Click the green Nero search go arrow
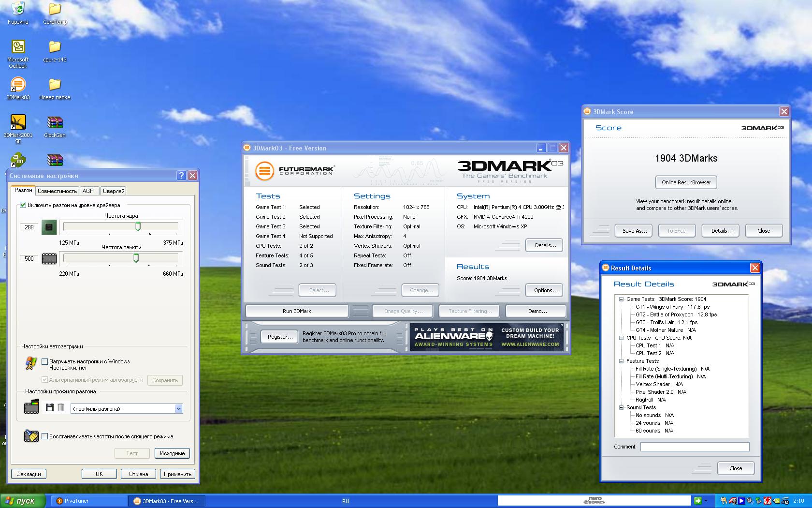The width and height of the screenshot is (812, 508). coord(697,501)
